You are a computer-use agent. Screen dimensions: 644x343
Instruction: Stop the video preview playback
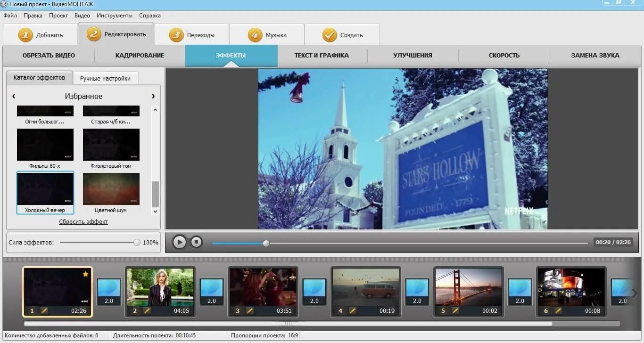196,242
